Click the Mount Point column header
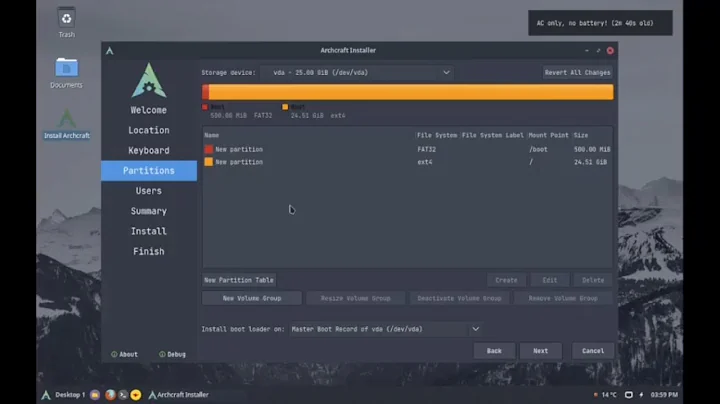Screen dimensions: 720x404 (548, 135)
